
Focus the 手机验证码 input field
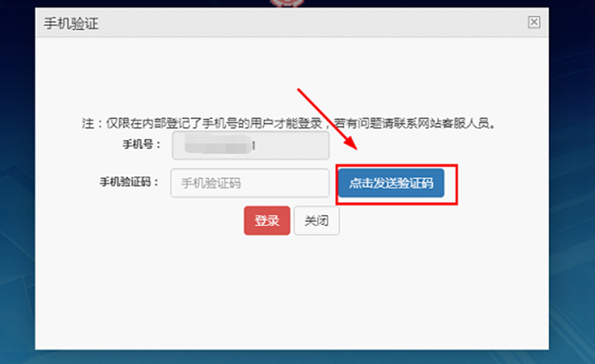(250, 183)
